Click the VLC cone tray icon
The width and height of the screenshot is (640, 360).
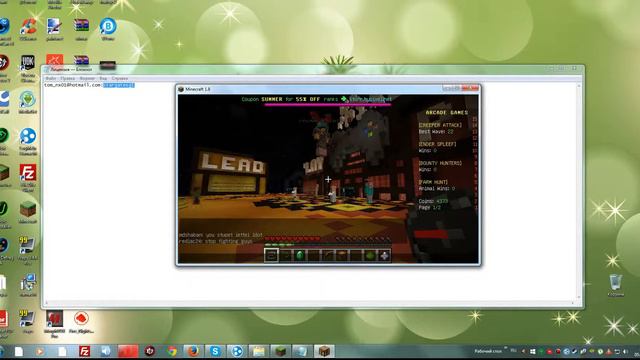609,351
